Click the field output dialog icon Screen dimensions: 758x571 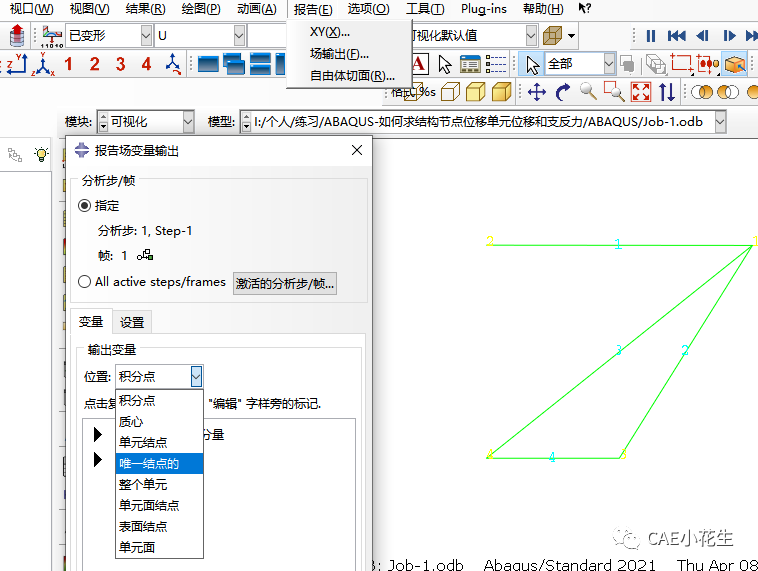coord(52,36)
